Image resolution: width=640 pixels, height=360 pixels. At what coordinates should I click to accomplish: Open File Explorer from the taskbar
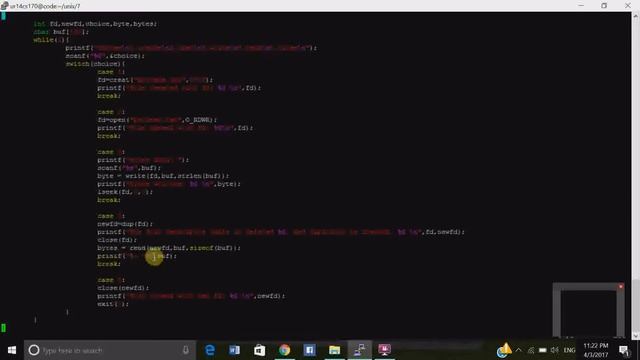coord(334,350)
